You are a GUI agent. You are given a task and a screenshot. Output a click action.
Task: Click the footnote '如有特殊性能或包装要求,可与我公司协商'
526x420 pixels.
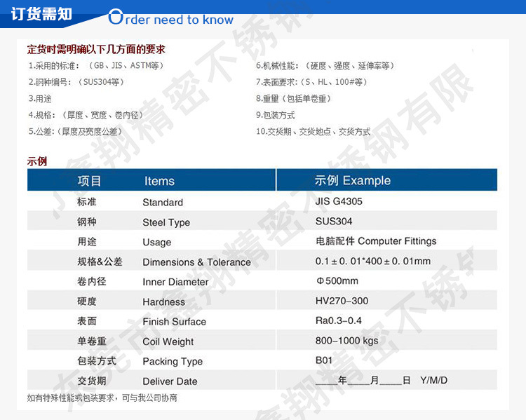click(x=102, y=398)
